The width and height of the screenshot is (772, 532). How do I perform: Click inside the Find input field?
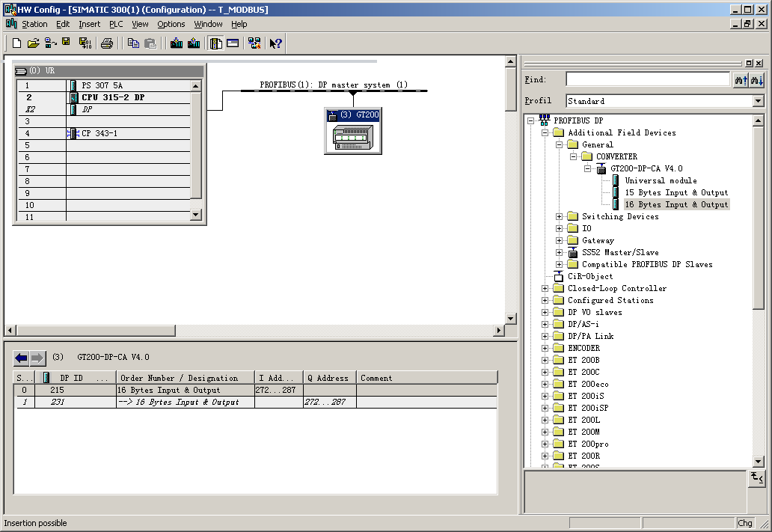647,79
